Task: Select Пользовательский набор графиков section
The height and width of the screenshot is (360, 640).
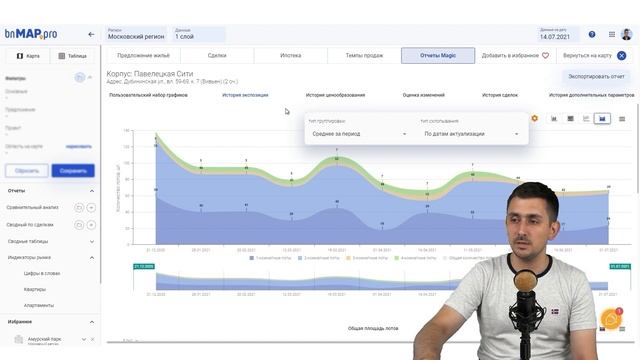Action: (x=148, y=95)
